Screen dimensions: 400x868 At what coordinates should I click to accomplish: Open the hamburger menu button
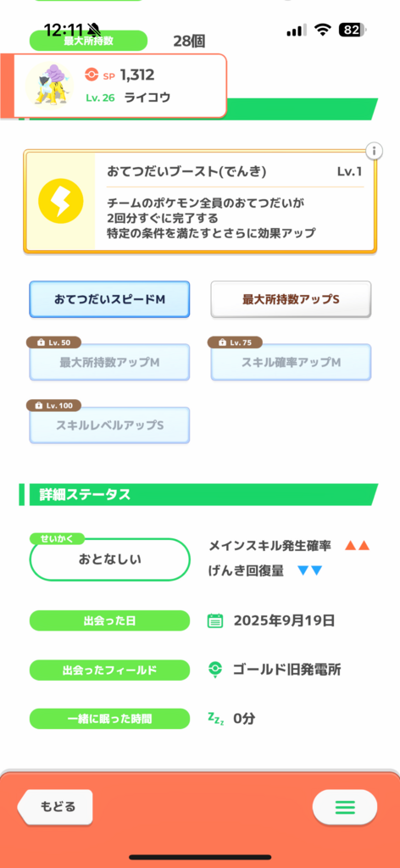tap(345, 807)
